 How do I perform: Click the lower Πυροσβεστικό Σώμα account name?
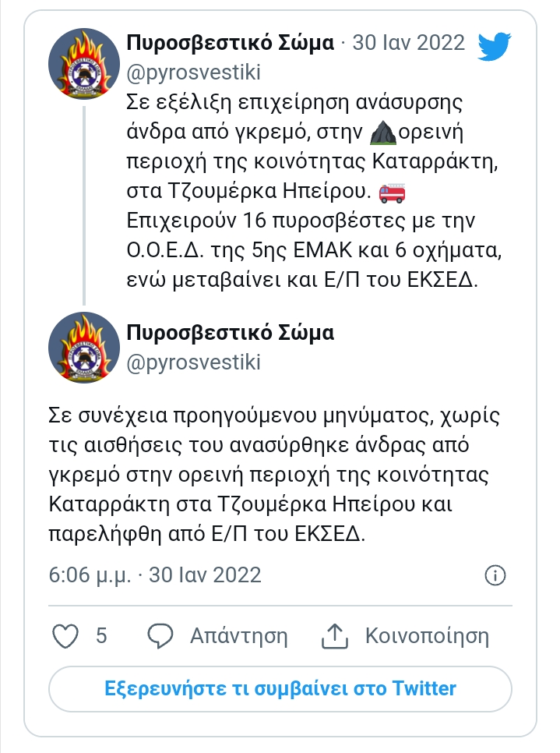click(x=231, y=333)
